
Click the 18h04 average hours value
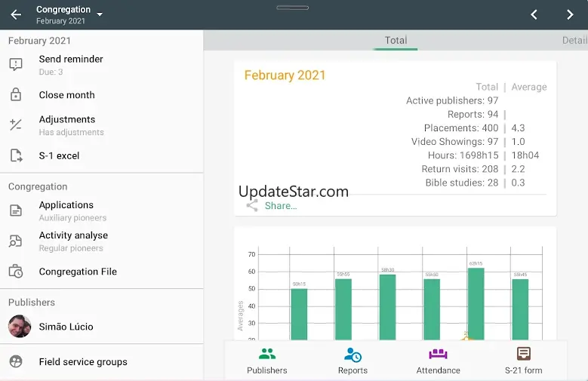(x=525, y=155)
